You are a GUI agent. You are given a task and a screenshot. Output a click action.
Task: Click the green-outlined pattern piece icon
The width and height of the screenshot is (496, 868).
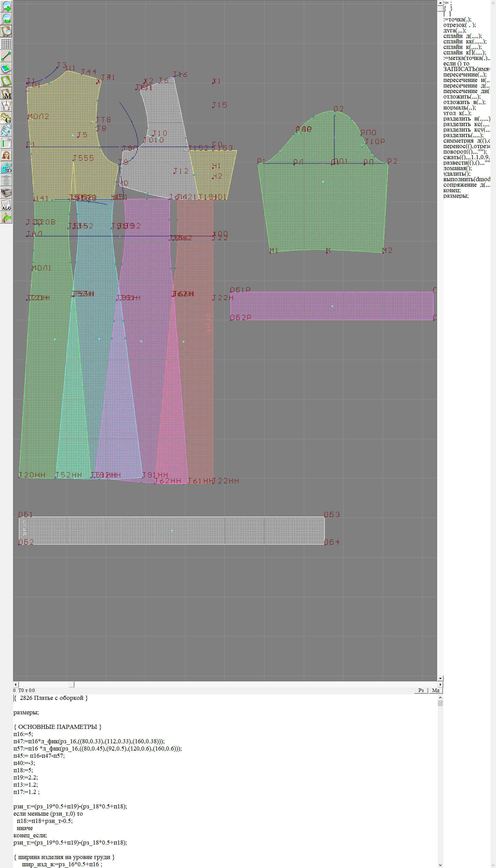6,81
